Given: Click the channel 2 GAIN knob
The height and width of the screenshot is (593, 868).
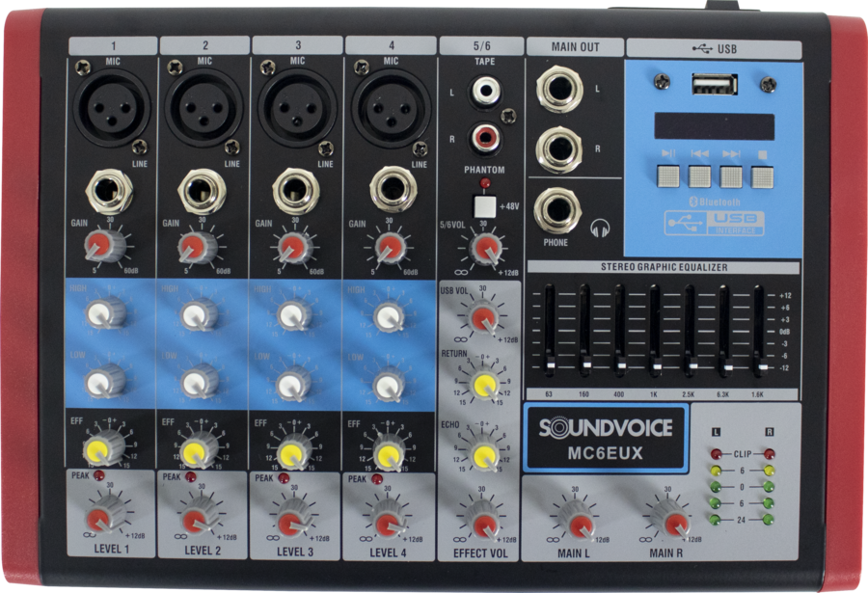Looking at the screenshot, I should click(197, 247).
